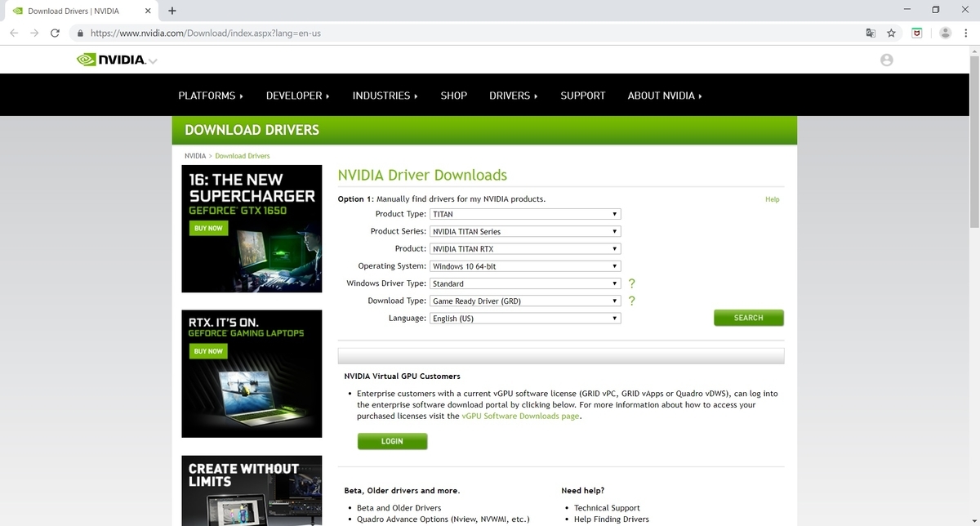The image size is (980, 526).
Task: Open the Download Type dropdown
Action: tap(525, 301)
